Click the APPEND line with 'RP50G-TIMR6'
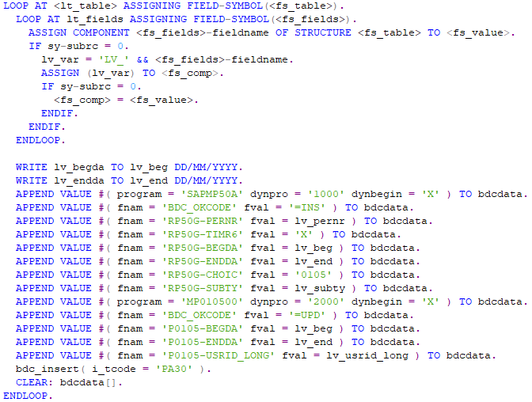 coord(208,235)
